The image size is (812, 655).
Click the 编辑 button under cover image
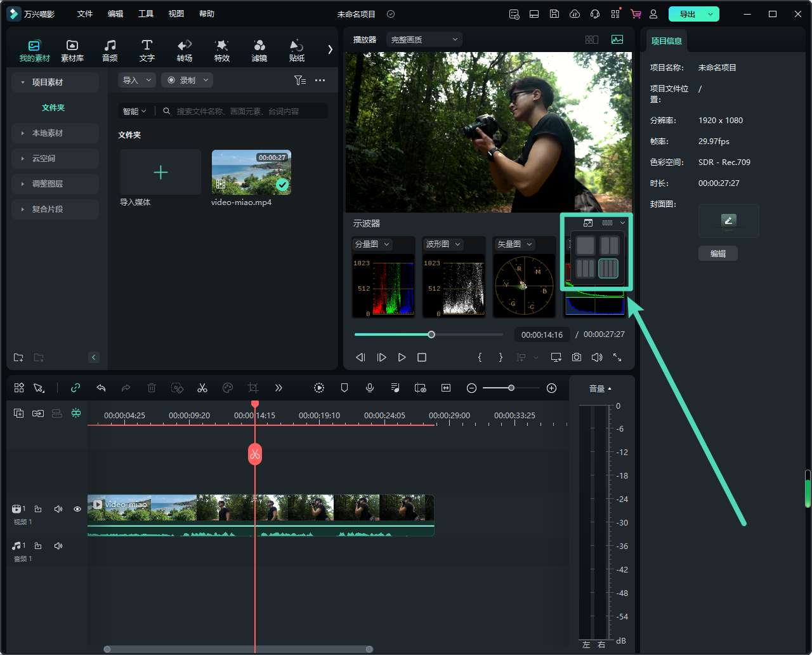click(717, 254)
